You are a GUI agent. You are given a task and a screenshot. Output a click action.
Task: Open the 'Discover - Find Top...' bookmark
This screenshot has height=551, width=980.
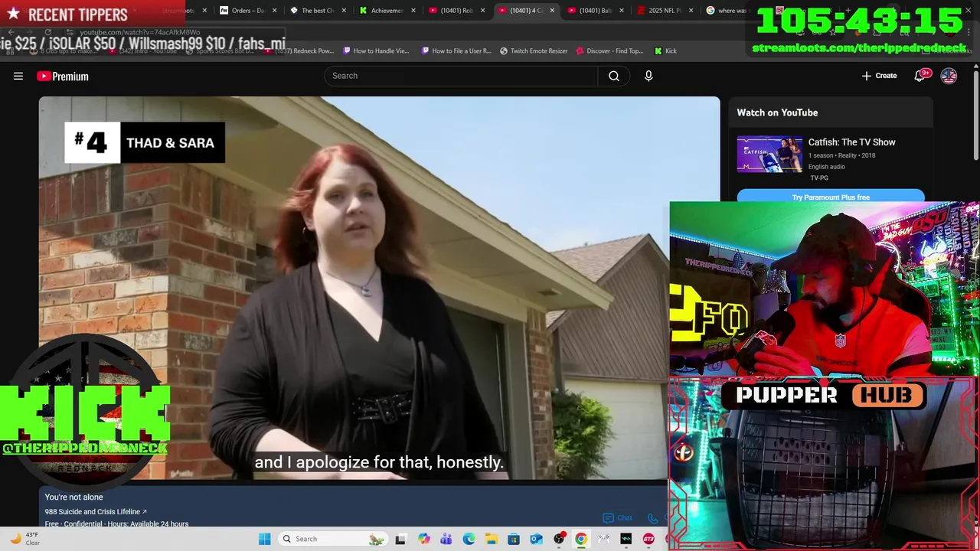point(609,51)
